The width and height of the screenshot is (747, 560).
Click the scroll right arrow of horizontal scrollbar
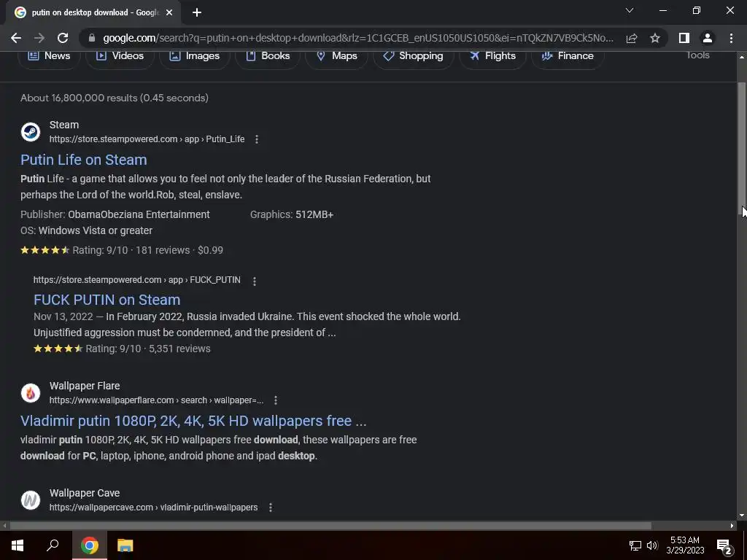pyautogui.click(x=732, y=526)
